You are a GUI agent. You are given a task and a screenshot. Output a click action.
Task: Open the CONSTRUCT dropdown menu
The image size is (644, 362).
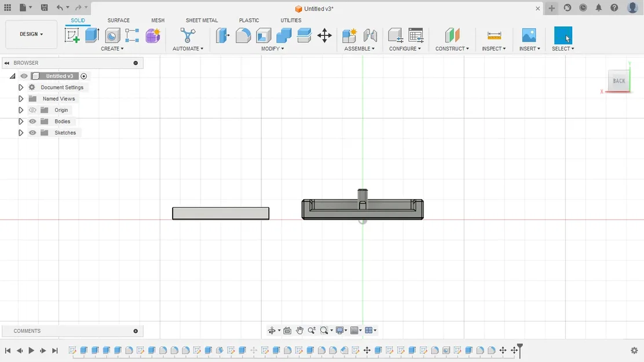point(452,49)
